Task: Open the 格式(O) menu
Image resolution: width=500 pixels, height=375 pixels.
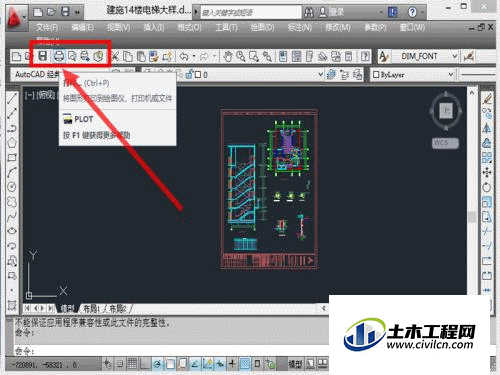Action: tap(190, 27)
